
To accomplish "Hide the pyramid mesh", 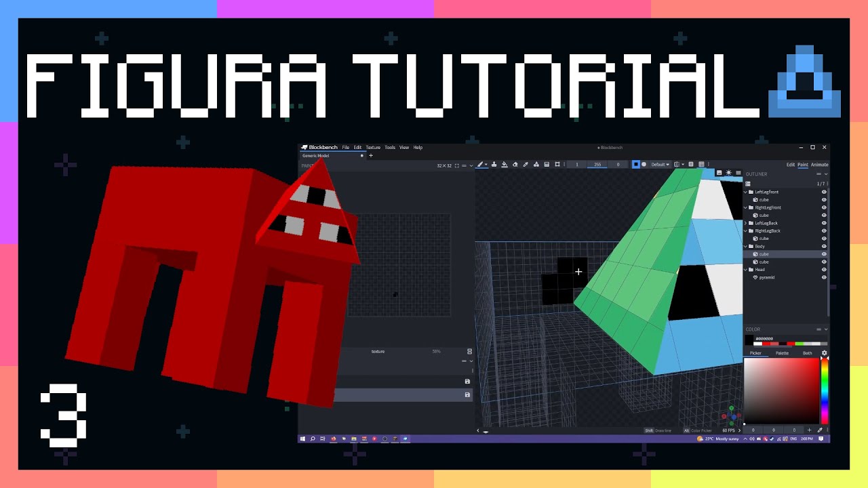I will pyautogui.click(x=824, y=277).
